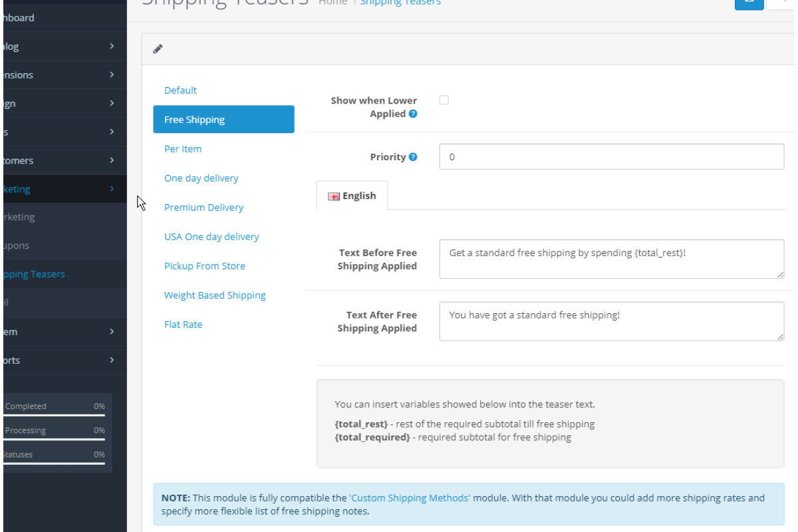Click the Completed orders progress bar
Screen dimensions: 798x532
pos(53,415)
